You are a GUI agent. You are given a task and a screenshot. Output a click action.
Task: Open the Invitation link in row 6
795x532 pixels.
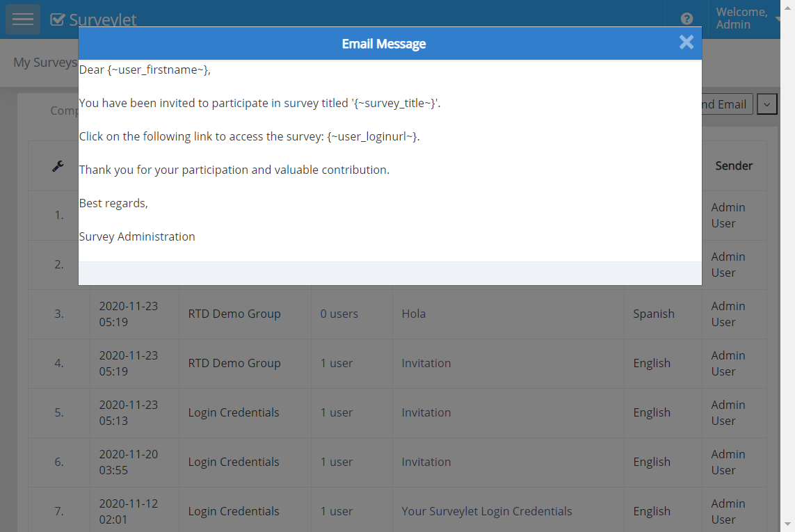(426, 462)
